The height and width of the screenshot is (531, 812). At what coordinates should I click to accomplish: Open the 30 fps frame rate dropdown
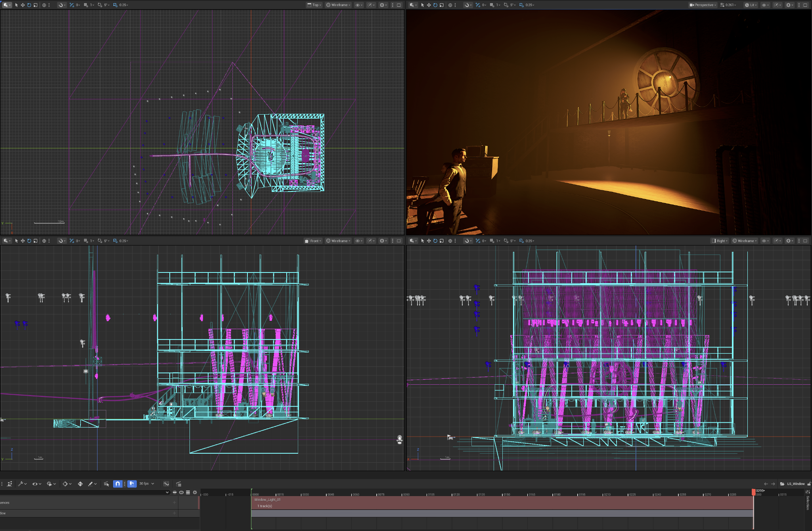pos(146,484)
